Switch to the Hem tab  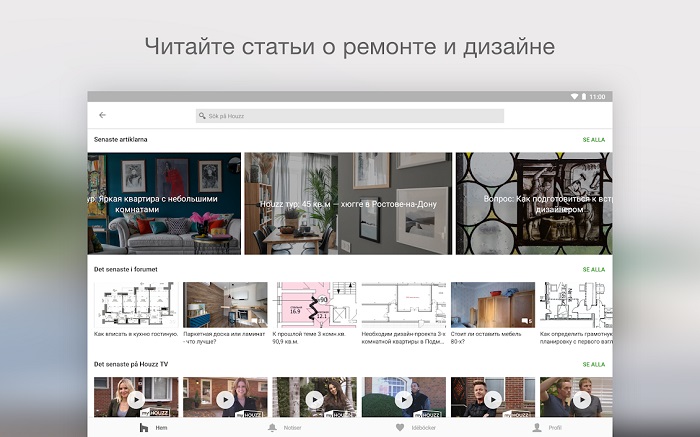click(153, 428)
